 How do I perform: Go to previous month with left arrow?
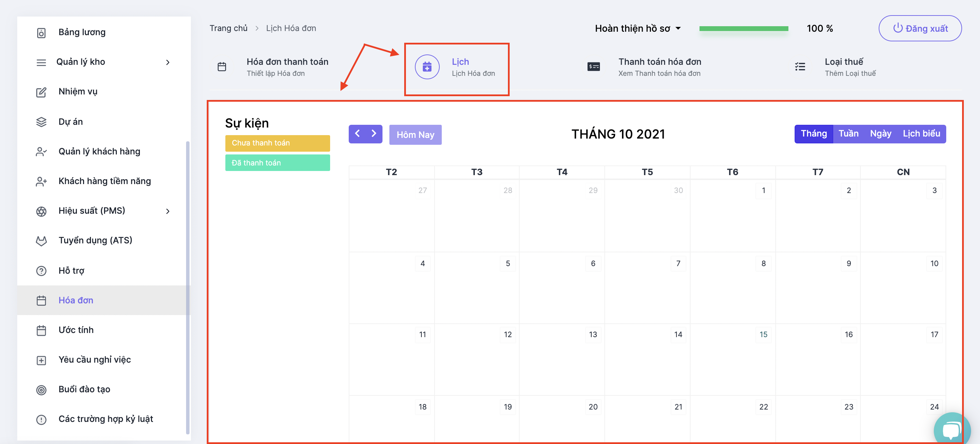pos(357,133)
